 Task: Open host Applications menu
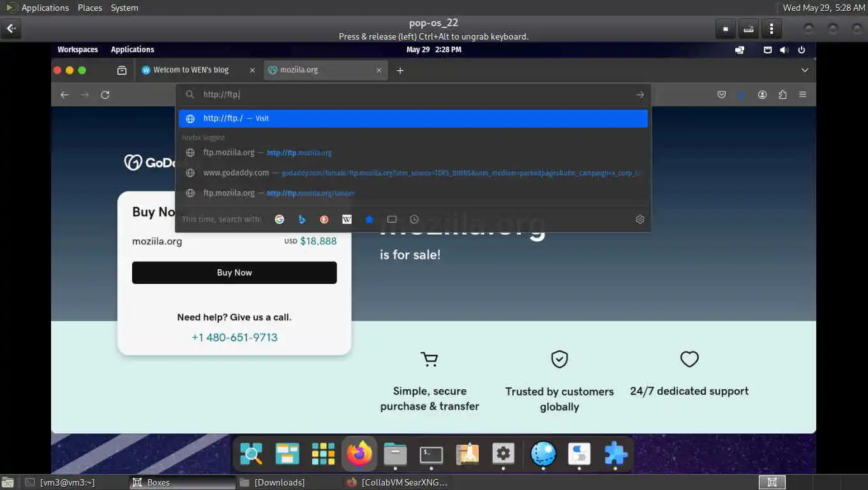point(45,8)
